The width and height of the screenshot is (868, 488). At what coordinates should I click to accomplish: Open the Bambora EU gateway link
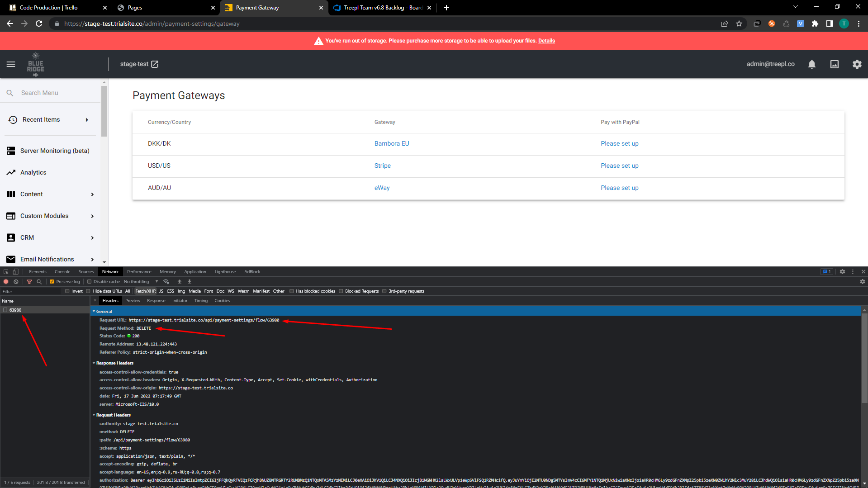(392, 143)
